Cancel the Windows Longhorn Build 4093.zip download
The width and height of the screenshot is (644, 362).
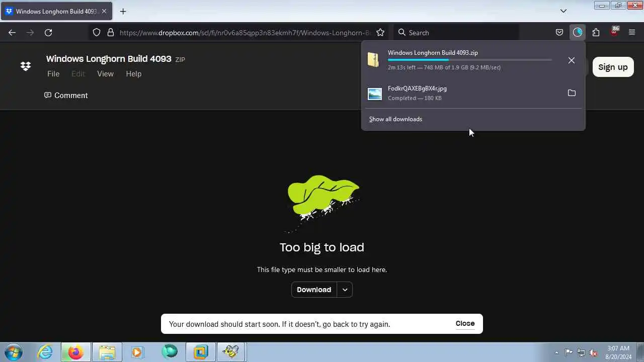(571, 60)
